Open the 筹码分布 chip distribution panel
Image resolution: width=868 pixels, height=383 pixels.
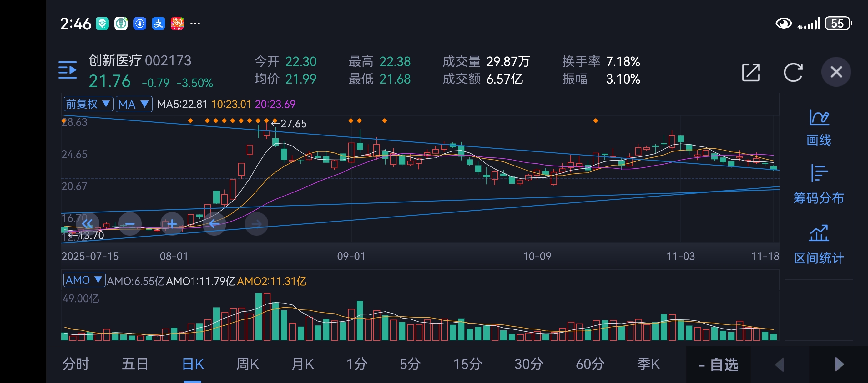(x=819, y=185)
